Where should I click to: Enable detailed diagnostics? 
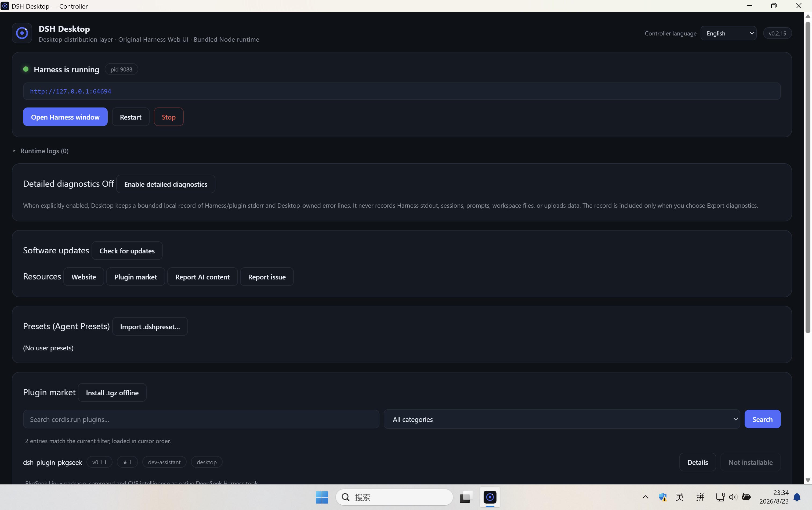[x=166, y=184]
